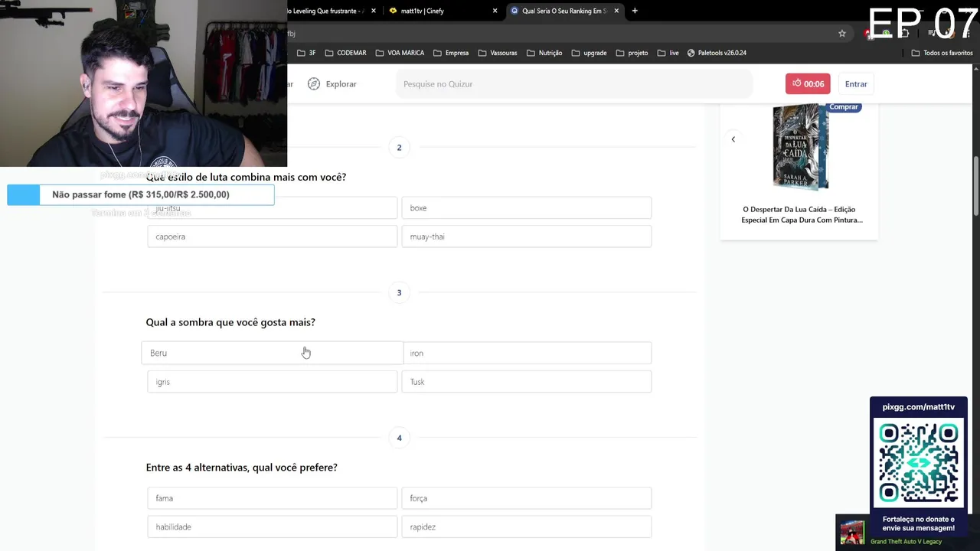Open the Paletools v26.0.24 bookmark

[x=717, y=53]
